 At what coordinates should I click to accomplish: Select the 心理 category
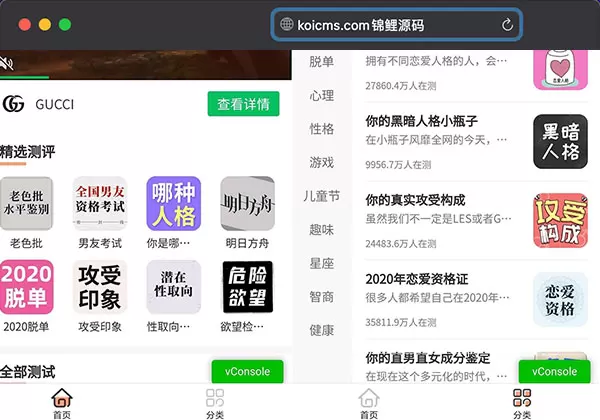click(x=321, y=95)
